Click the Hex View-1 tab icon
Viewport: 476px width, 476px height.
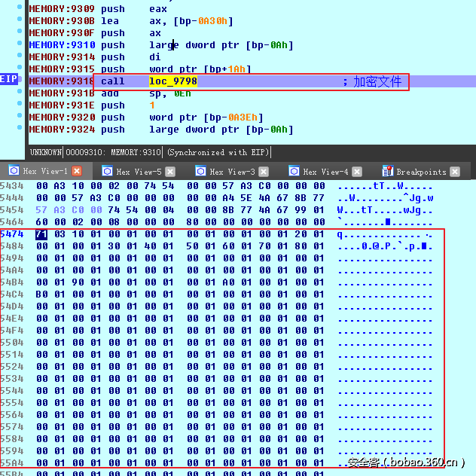(x=14, y=172)
